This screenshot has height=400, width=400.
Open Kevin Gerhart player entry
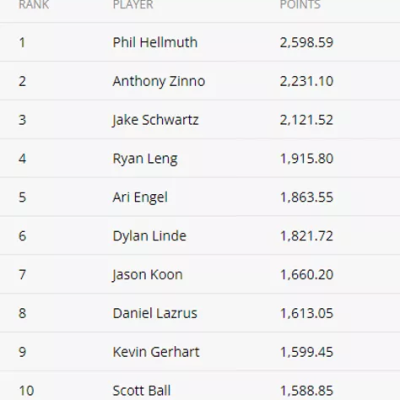coord(156,352)
